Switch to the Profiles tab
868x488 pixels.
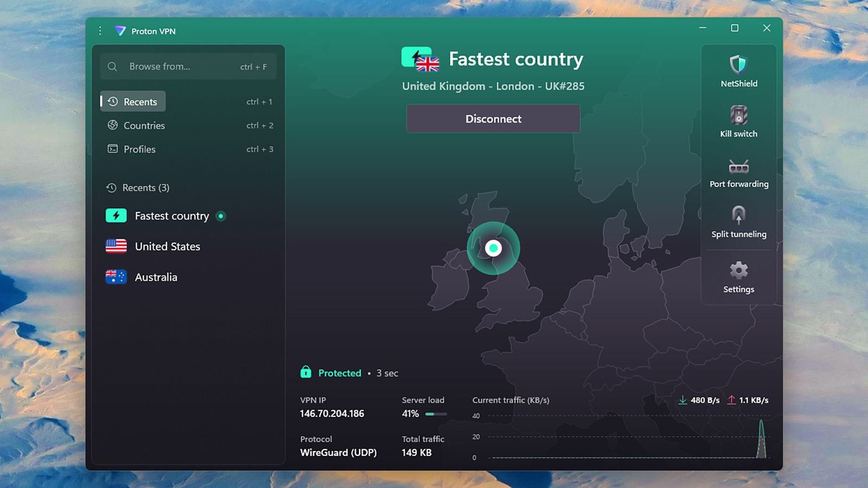(139, 149)
